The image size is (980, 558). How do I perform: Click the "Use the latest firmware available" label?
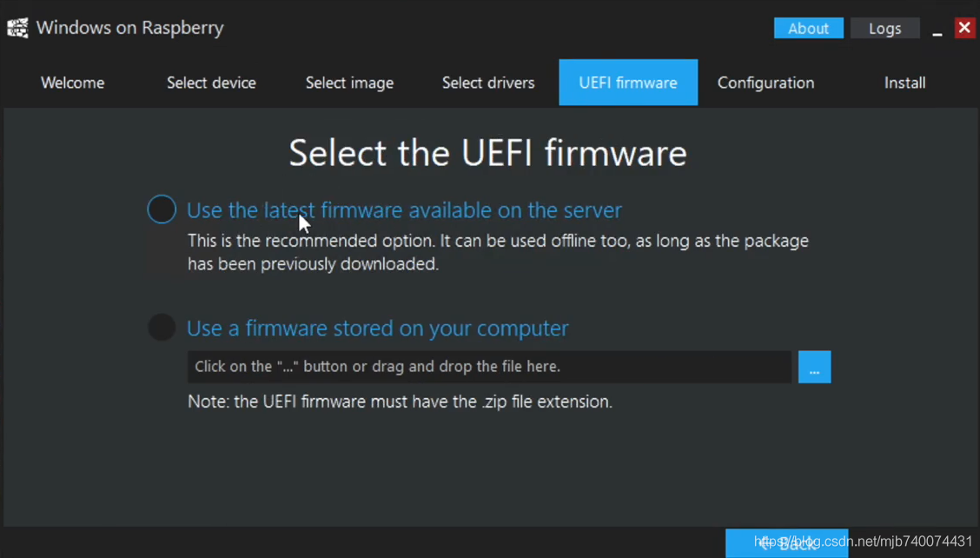pos(404,210)
